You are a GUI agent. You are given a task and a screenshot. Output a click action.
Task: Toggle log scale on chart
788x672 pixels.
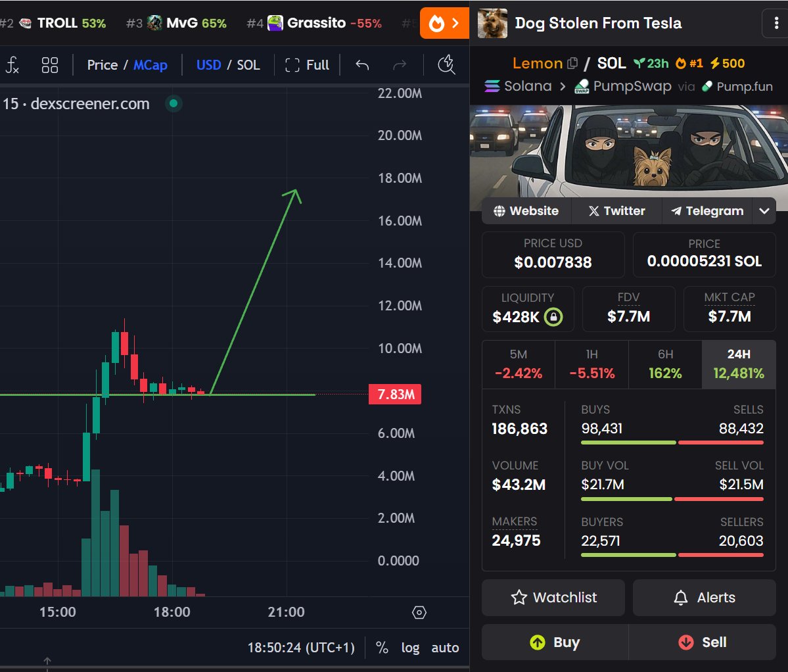410,648
